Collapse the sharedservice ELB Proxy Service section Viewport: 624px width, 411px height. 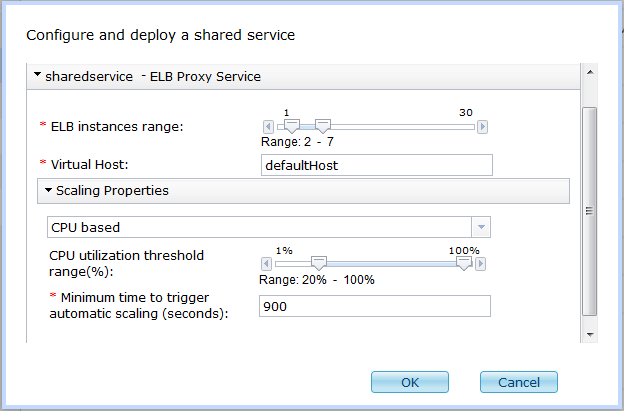tap(37, 74)
